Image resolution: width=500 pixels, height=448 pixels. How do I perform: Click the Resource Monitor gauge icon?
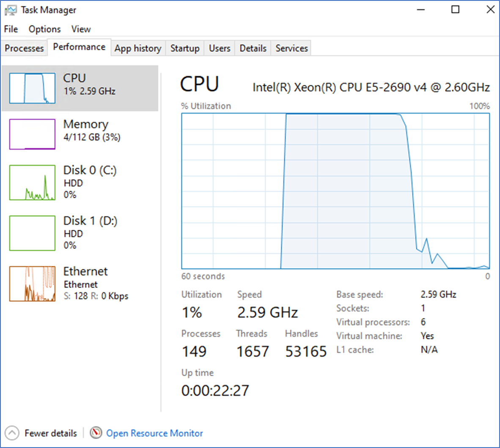(96, 433)
